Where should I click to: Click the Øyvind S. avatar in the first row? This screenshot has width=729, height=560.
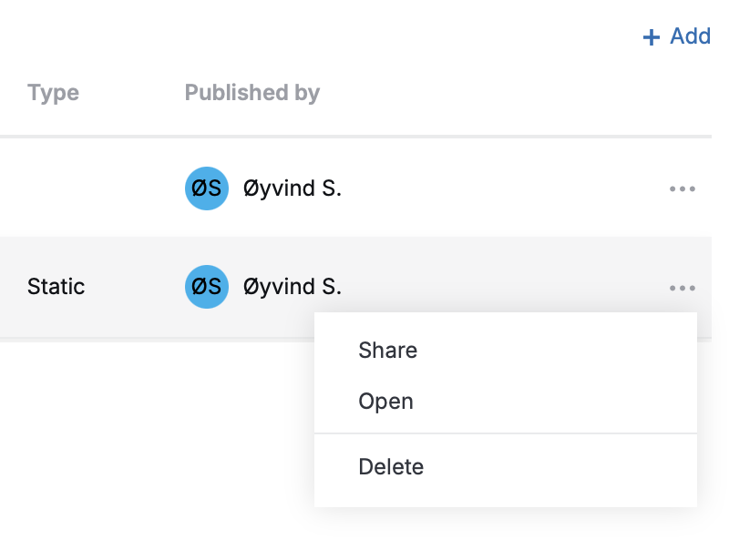tap(206, 188)
